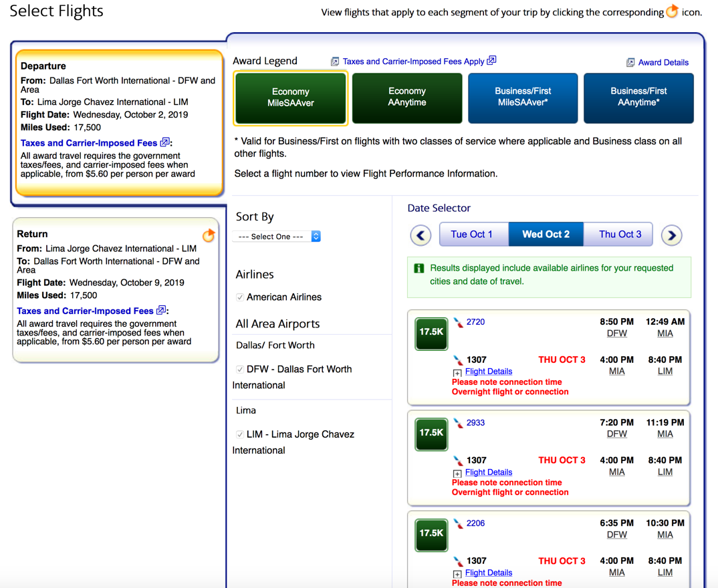Open flight number 2720 performance info
The image size is (718, 588).
[x=475, y=322]
